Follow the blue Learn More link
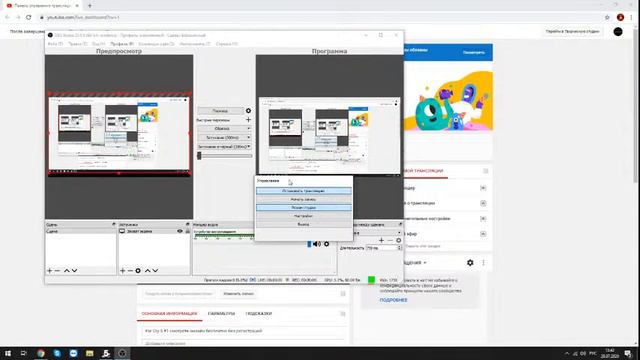 (x=393, y=300)
